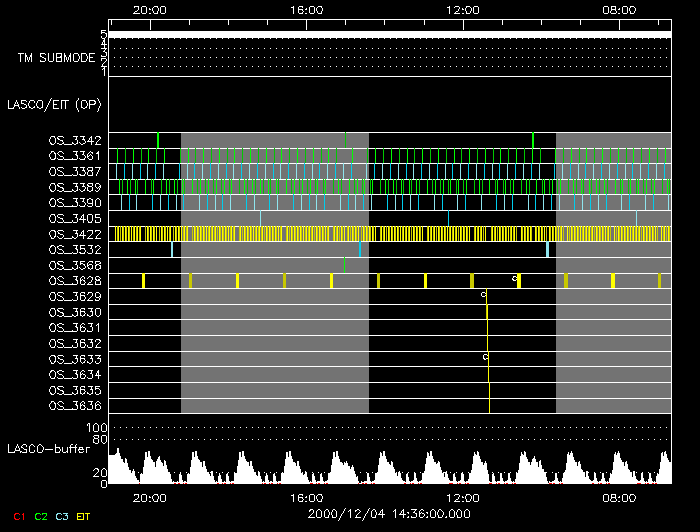Select the circle marker in OS_3628 row
This screenshot has height=532, width=700.
pyautogui.click(x=515, y=278)
